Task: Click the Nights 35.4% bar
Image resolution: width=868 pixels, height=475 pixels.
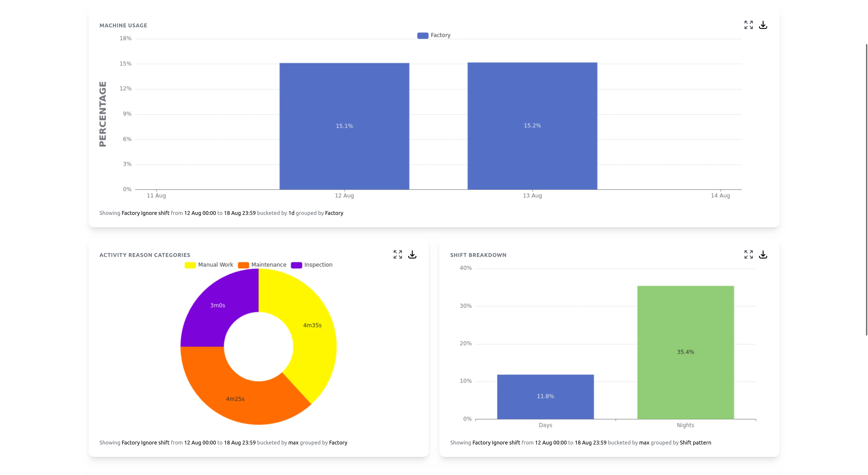Action: (x=685, y=352)
